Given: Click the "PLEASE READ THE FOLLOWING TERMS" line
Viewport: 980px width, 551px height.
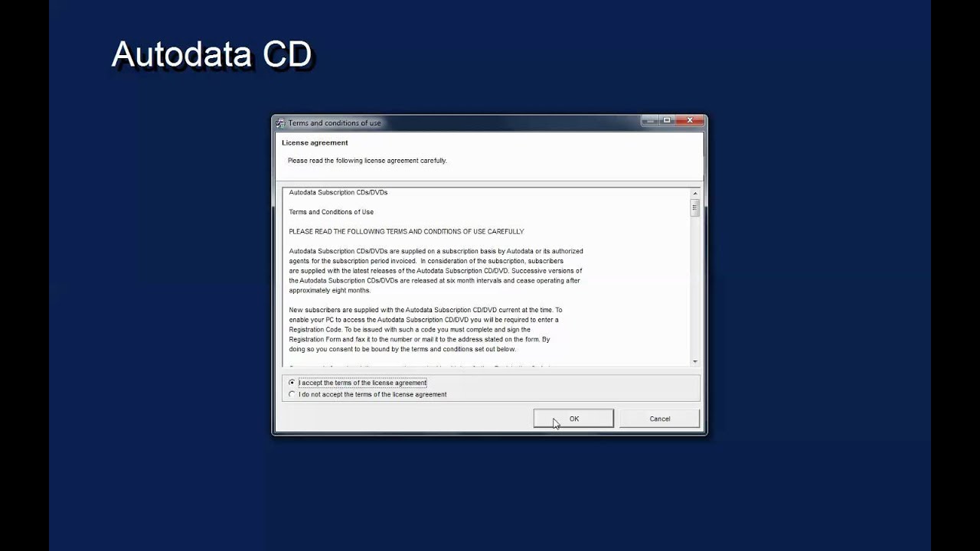Looking at the screenshot, I should (x=407, y=231).
